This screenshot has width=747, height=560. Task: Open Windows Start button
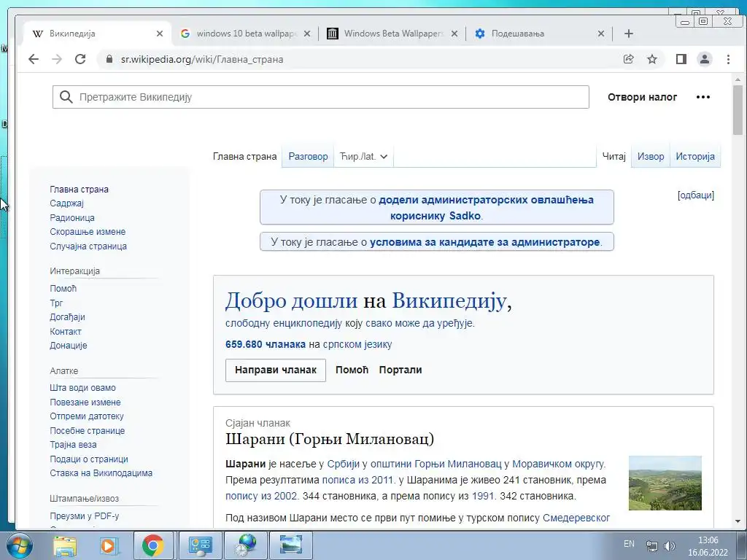coord(20,545)
